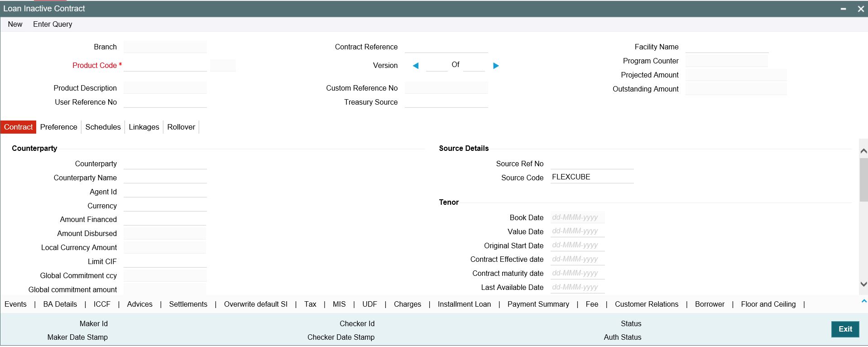Click the Exit button
868x347 pixels.
click(845, 329)
